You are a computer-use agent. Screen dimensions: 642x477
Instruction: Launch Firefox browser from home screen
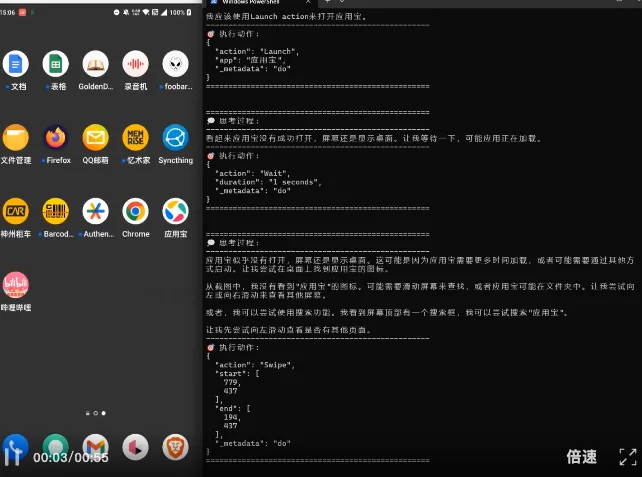point(56,138)
